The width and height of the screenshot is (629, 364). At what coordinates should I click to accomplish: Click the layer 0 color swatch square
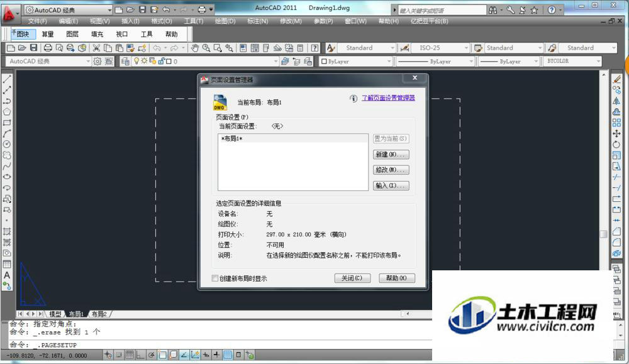click(x=169, y=62)
